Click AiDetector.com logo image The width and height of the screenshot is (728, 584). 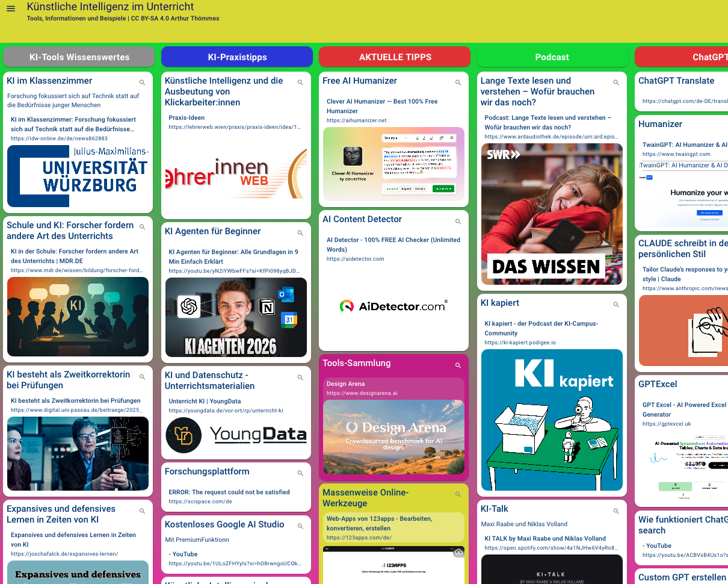[393, 306]
